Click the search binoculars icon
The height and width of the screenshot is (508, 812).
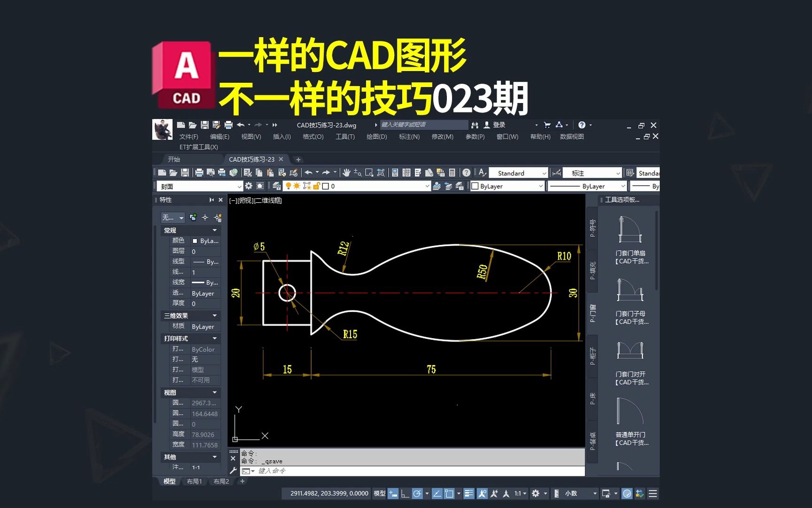click(475, 125)
